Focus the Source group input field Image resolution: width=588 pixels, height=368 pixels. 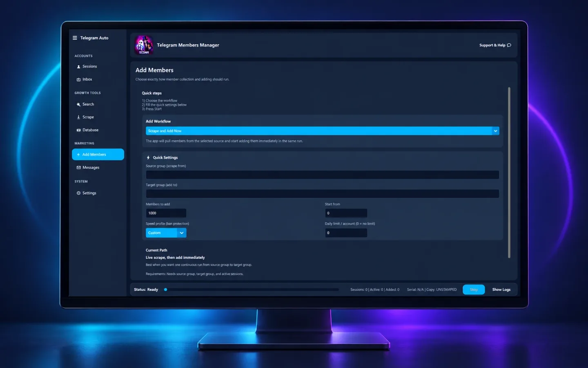pyautogui.click(x=322, y=175)
